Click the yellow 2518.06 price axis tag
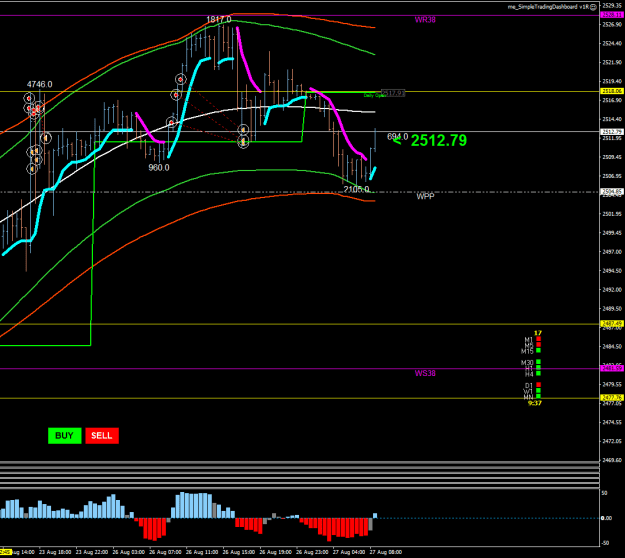625x558 pixels. [x=612, y=91]
